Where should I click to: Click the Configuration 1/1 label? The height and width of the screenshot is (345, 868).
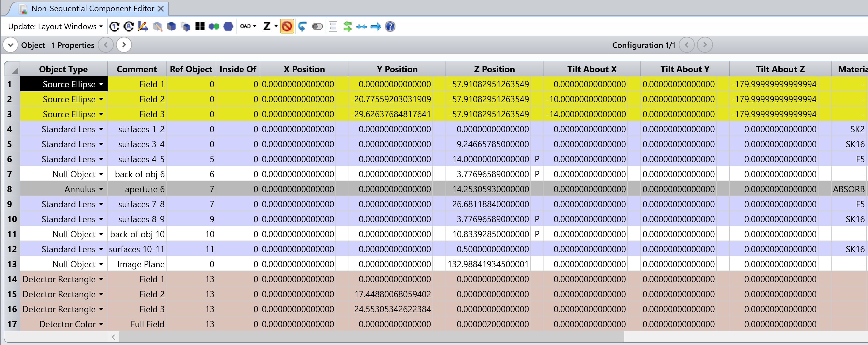[643, 45]
